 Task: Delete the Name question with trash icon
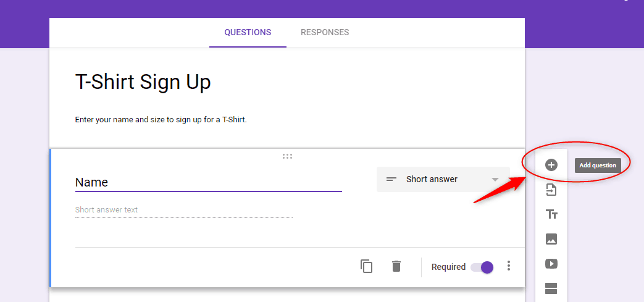(x=396, y=266)
